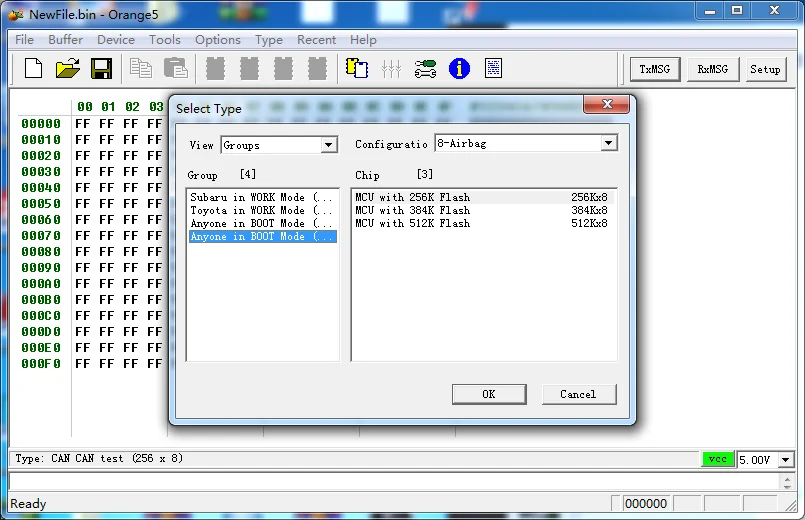This screenshot has width=805, height=520.
Task: Select Subaru in WORK Mode group
Action: pyautogui.click(x=262, y=197)
